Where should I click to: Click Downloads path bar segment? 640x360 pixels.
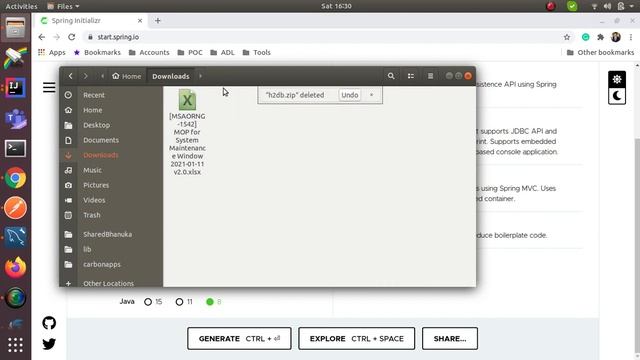point(171,76)
